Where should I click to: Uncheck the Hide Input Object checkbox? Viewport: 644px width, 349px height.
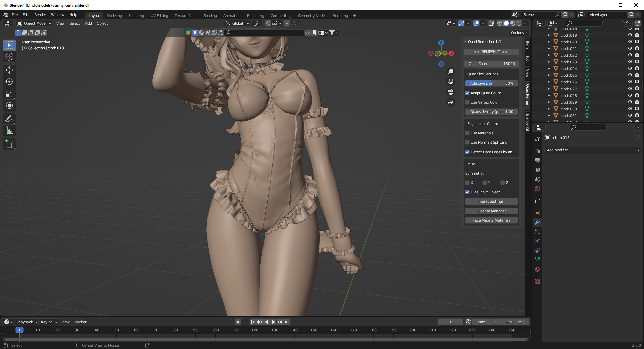467,192
